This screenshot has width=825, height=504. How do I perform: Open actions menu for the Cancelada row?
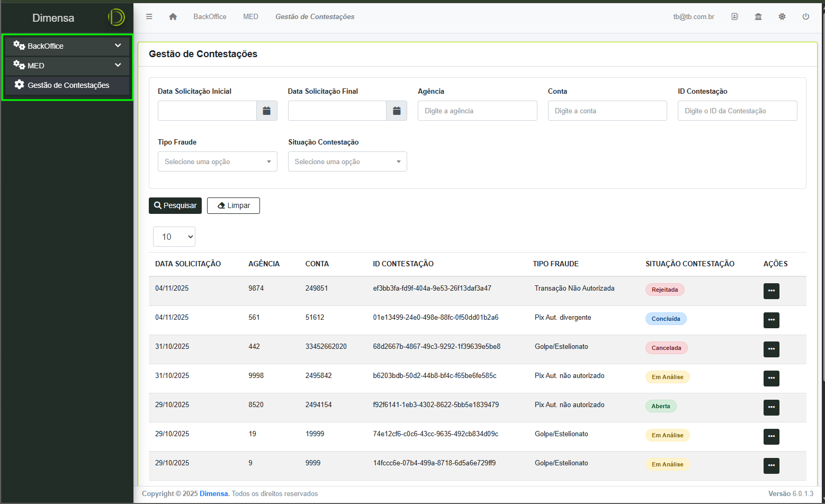pos(771,349)
